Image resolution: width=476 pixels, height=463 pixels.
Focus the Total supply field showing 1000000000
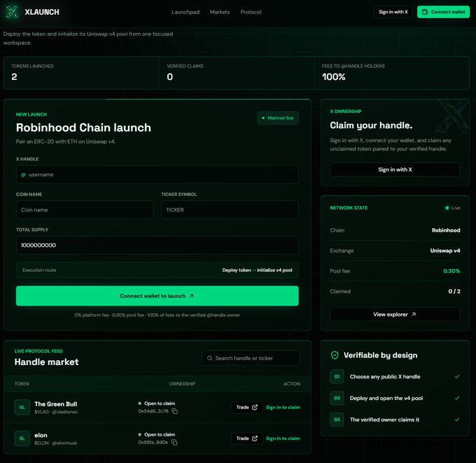[157, 245]
